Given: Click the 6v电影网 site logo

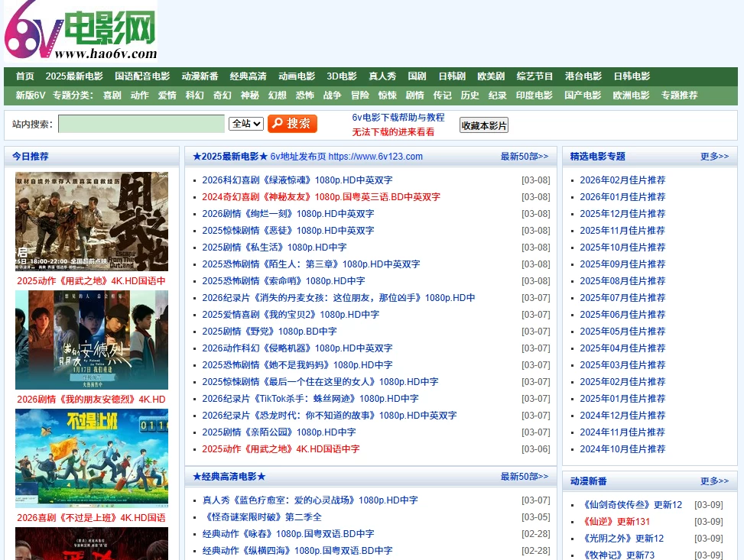Looking at the screenshot, I should tap(80, 31).
